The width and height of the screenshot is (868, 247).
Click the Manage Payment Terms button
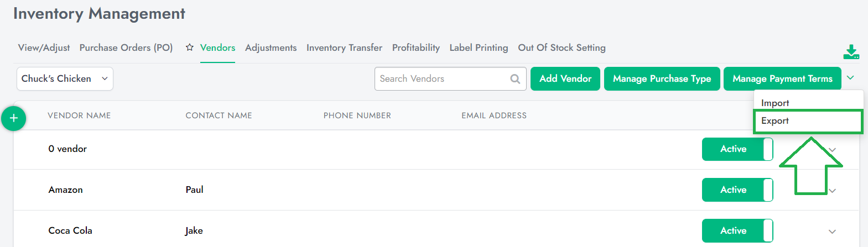[x=782, y=79]
